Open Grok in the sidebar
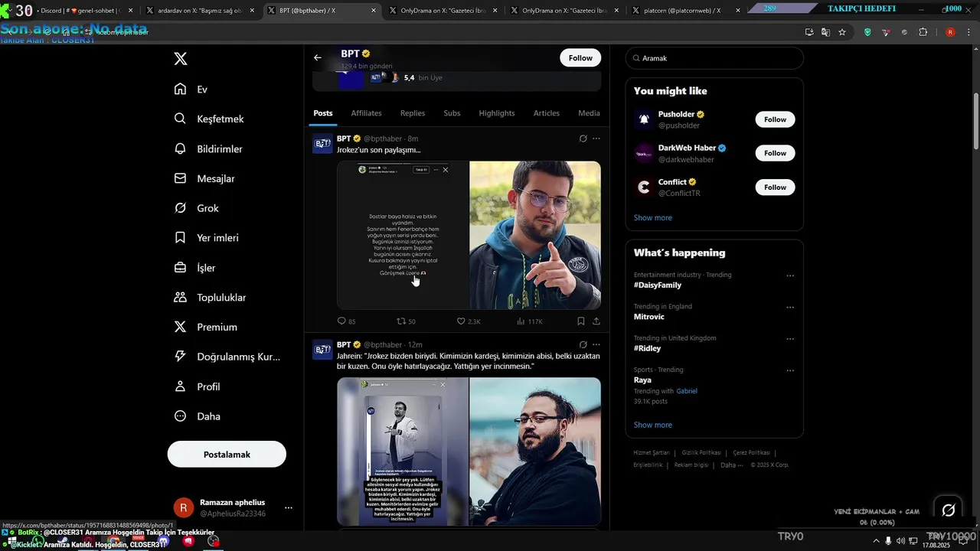Viewport: 980px width, 551px height. pyautogui.click(x=197, y=208)
